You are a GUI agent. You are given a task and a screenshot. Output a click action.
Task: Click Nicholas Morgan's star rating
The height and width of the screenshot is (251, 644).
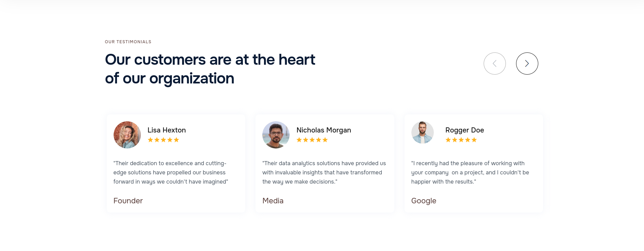coord(312,140)
